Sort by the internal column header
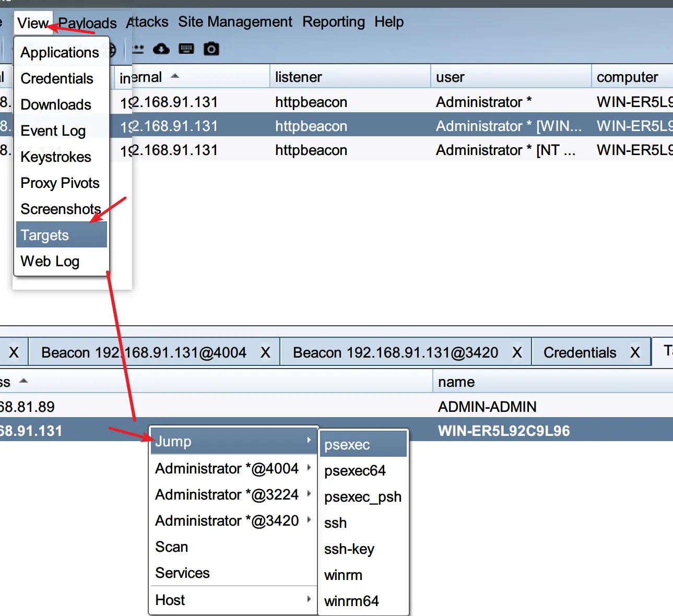 click(x=192, y=77)
